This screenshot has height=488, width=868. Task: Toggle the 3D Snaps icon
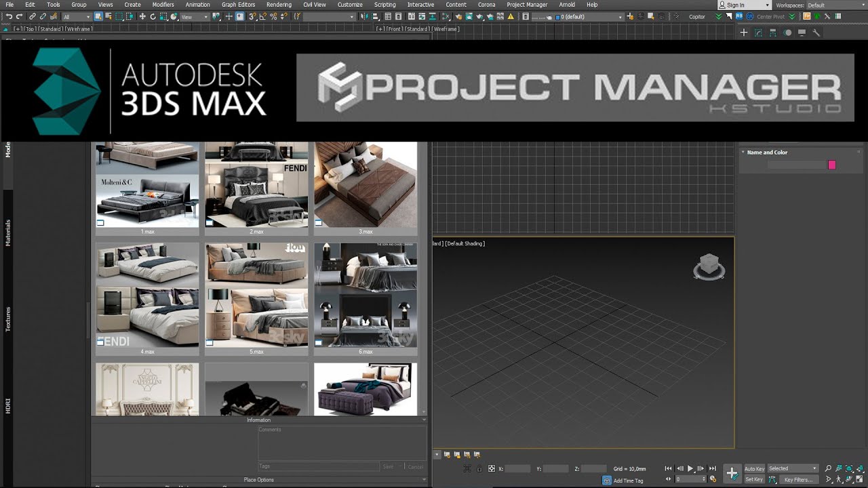tap(252, 16)
